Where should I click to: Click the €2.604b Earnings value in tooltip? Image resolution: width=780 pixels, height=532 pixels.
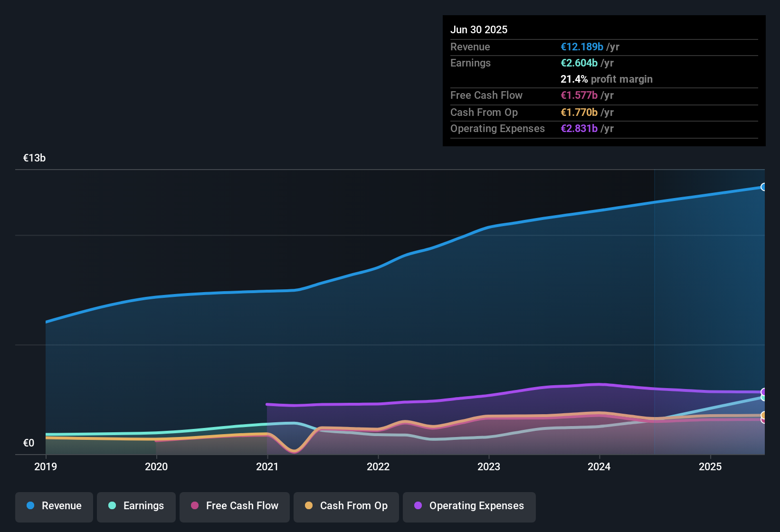[x=579, y=63]
